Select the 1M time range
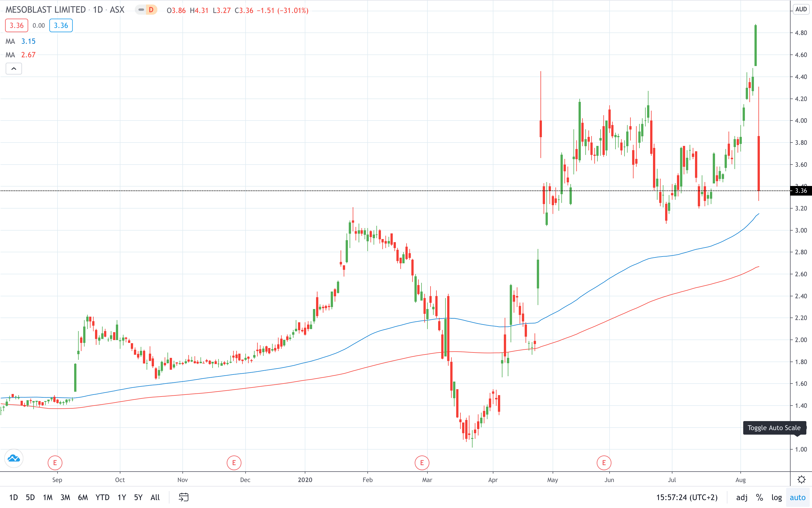This screenshot has height=508, width=812. [48, 497]
